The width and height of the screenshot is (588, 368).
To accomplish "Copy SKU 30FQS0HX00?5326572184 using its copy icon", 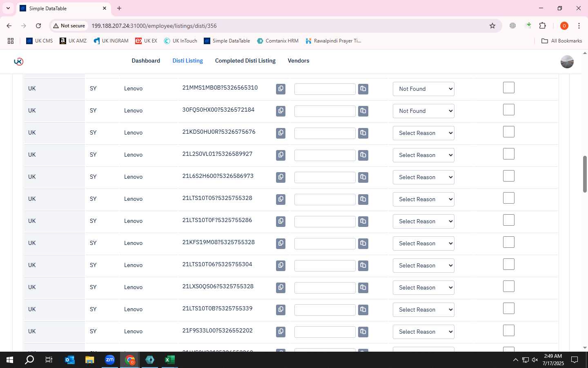I will (x=281, y=111).
